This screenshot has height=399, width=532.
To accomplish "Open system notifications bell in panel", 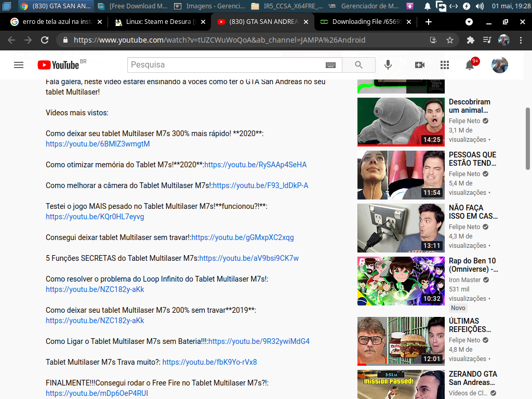I will coord(428,6).
